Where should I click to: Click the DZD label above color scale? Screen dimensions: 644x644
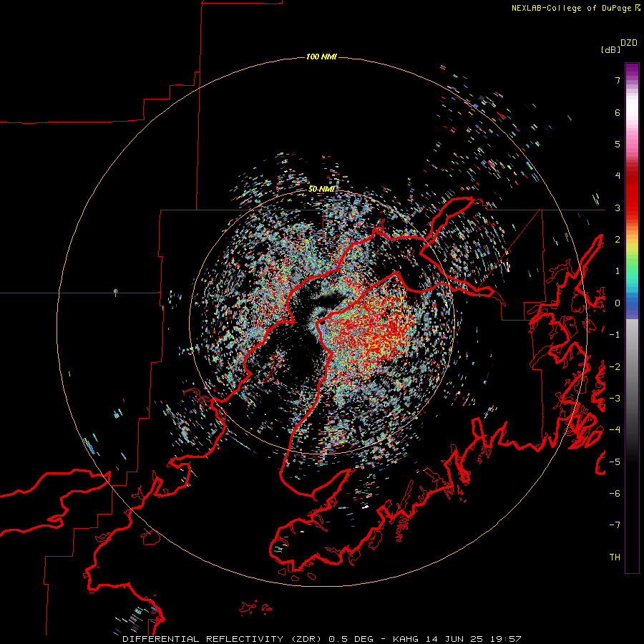pyautogui.click(x=629, y=43)
